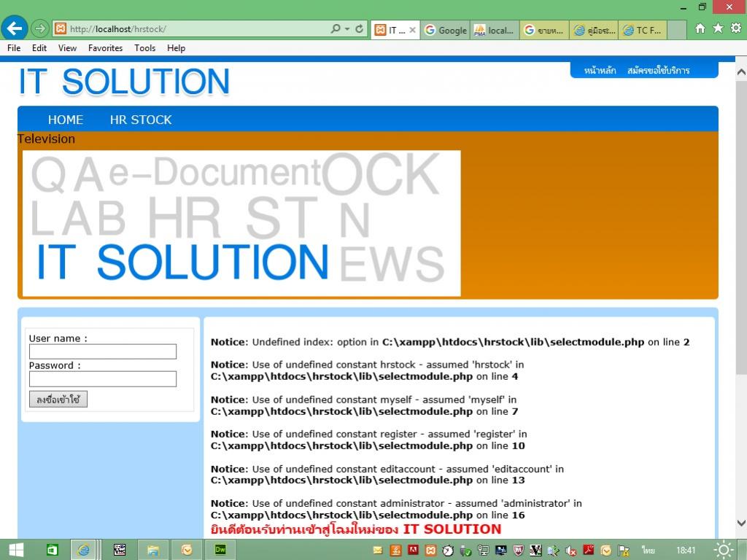
Task: Click the สมัครขอใช้บริการ link
Action: pyautogui.click(x=659, y=71)
